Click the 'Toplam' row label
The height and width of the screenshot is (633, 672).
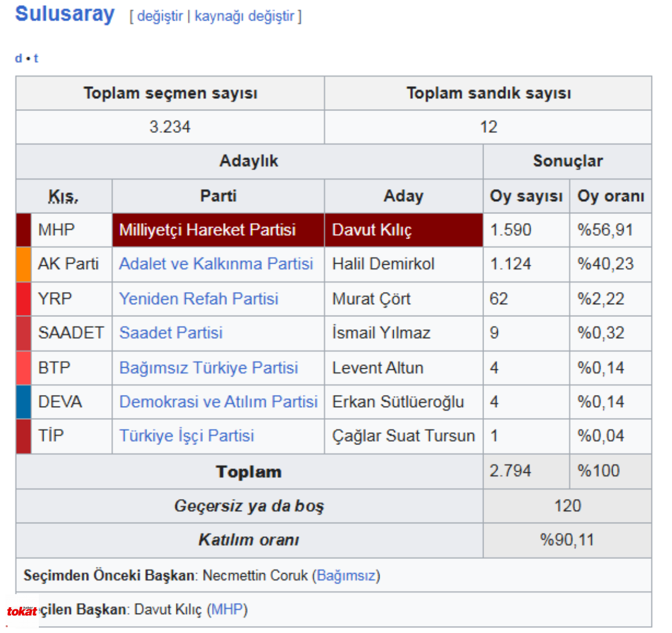pos(249,472)
